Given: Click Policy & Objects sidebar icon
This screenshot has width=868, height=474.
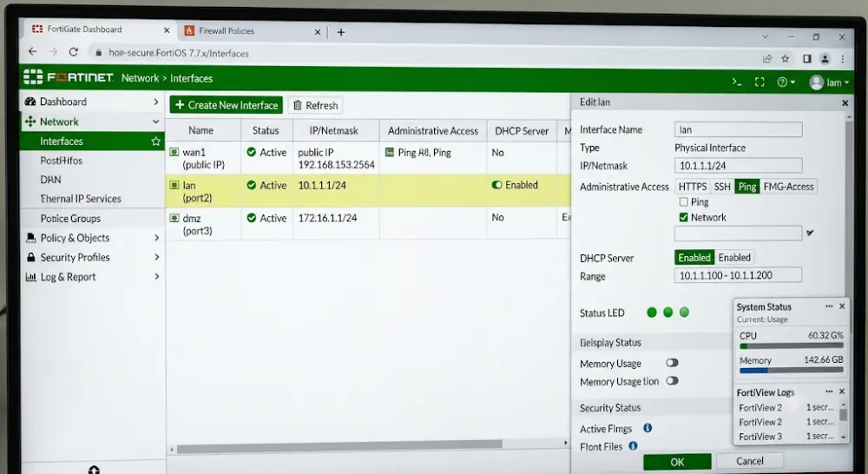Looking at the screenshot, I should click(x=31, y=238).
